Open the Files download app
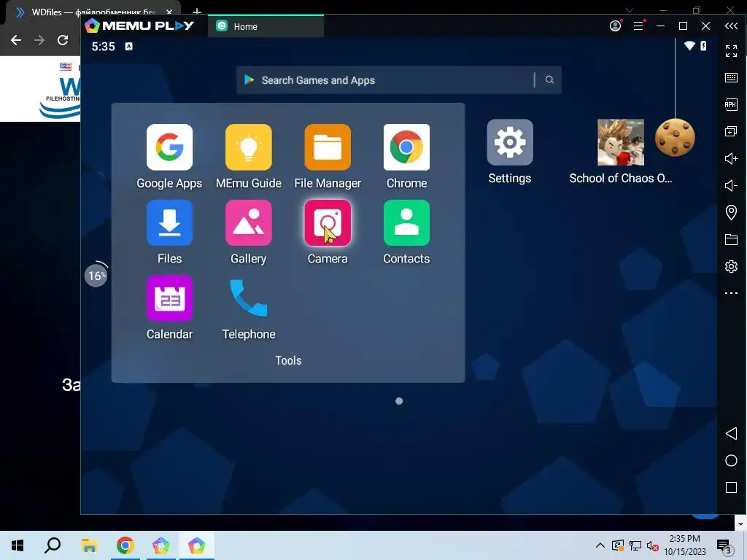This screenshot has height=560, width=747. pos(169,223)
